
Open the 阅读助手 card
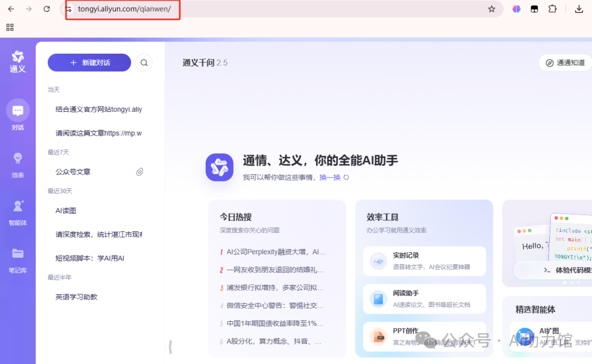coord(424,299)
